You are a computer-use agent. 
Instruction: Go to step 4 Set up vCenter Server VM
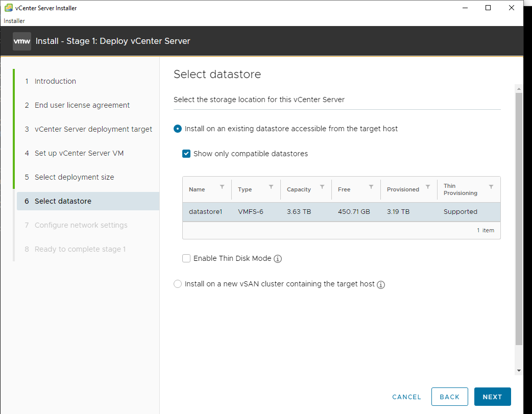[x=79, y=153]
